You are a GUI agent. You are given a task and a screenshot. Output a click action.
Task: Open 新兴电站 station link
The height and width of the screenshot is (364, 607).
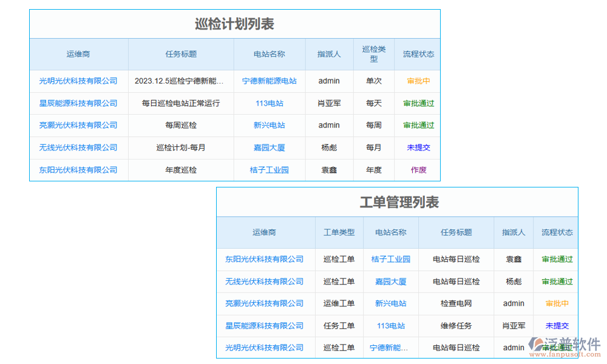269,126
